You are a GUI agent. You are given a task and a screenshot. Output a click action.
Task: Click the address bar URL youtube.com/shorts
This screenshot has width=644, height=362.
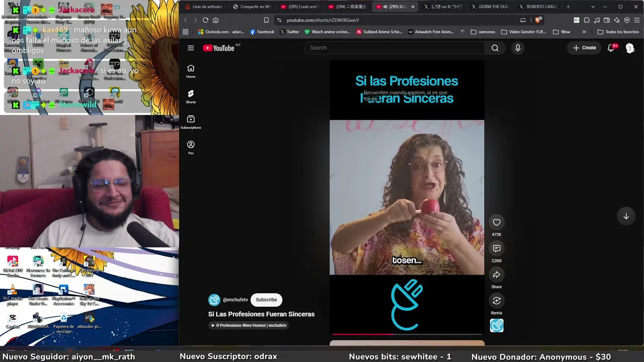323,20
